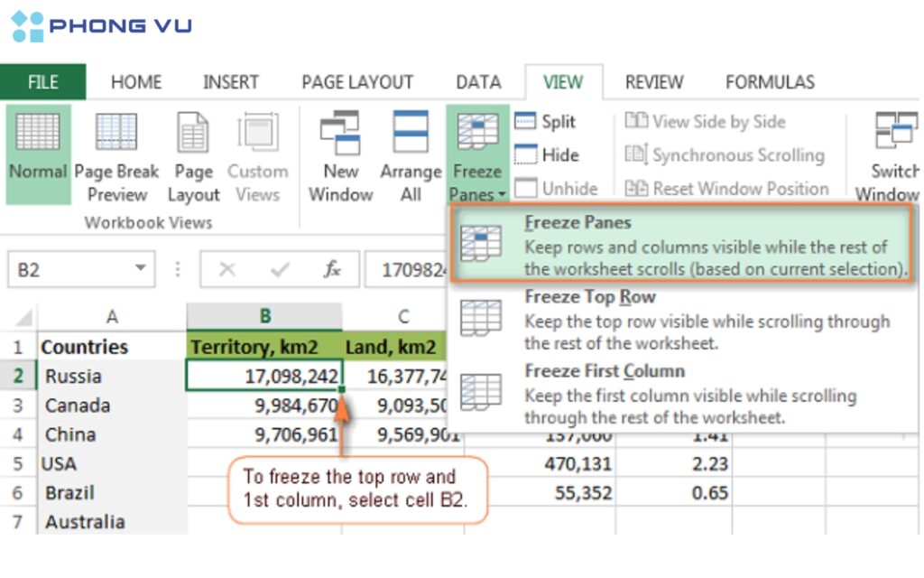Image resolution: width=924 pixels, height=578 pixels.
Task: Select row 6 header
Action: point(18,492)
